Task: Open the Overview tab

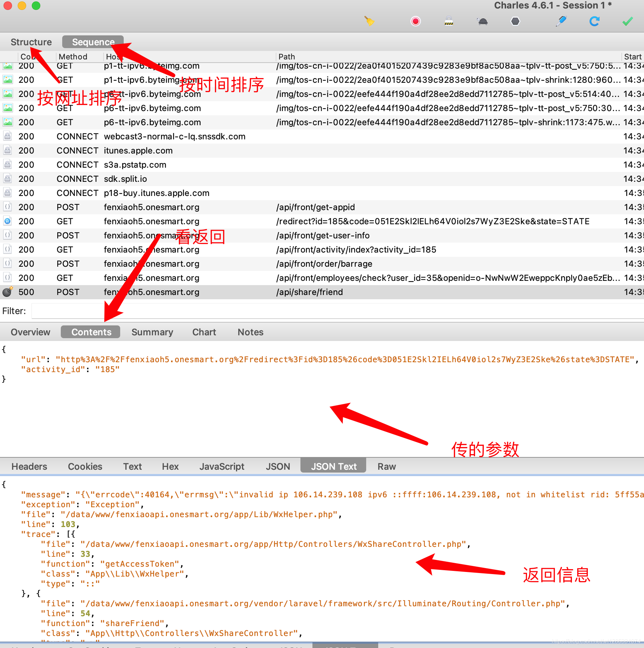Action: point(30,332)
